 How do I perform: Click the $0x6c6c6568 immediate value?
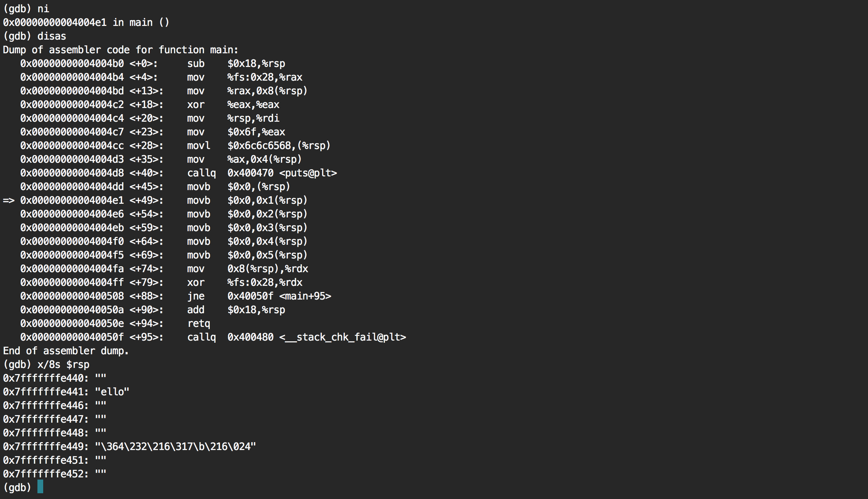point(259,146)
